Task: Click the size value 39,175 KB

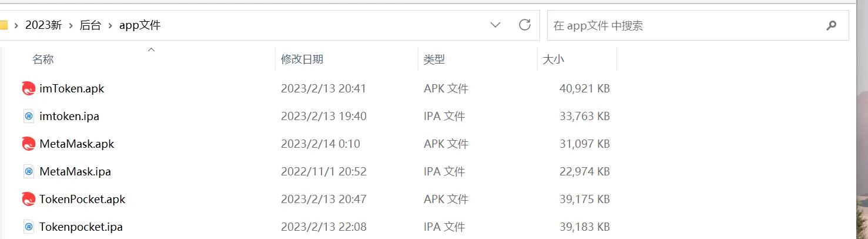Action: [x=585, y=200]
